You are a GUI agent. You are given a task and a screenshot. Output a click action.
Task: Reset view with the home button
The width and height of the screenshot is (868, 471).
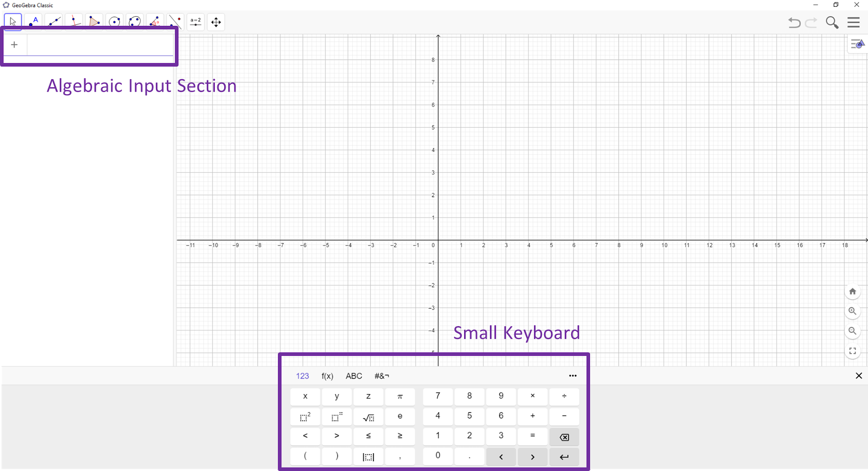coord(852,291)
